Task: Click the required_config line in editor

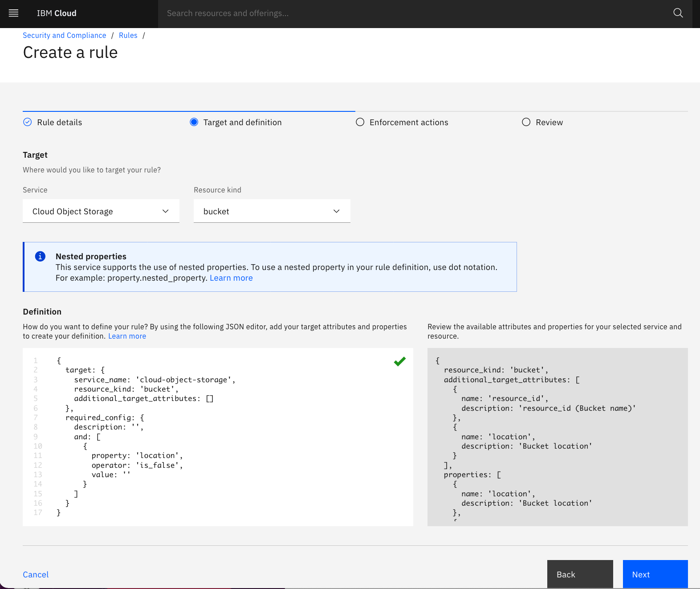Action: tap(105, 418)
